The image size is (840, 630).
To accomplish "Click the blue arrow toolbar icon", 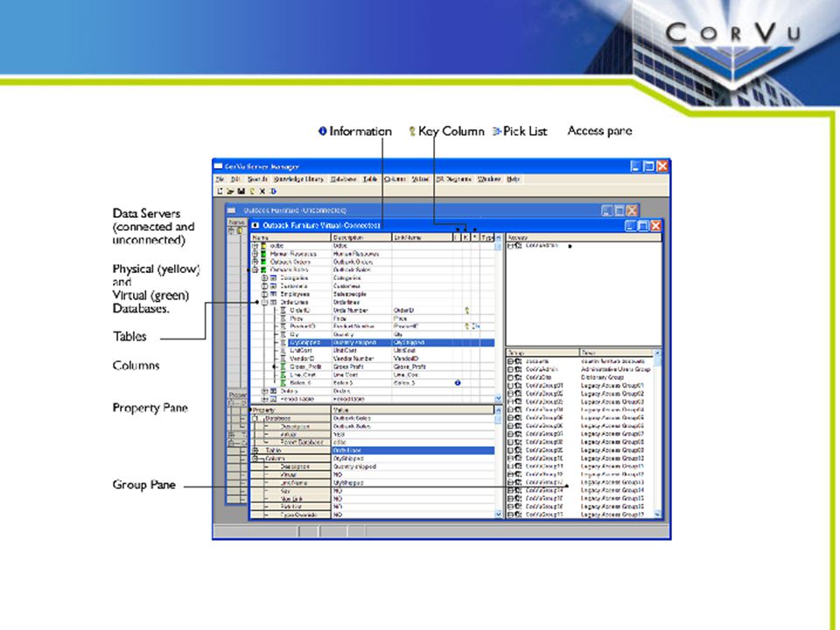I will (x=273, y=192).
